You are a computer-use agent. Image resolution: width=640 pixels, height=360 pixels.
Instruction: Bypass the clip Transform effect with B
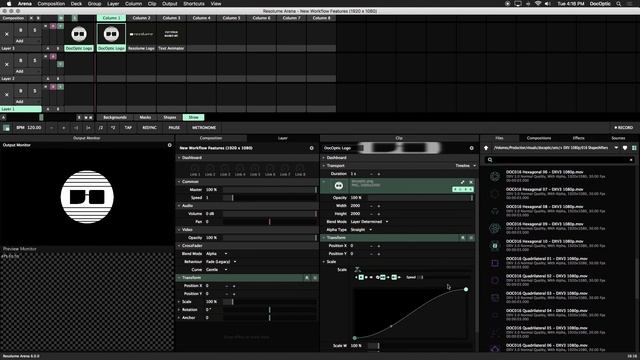pos(463,238)
